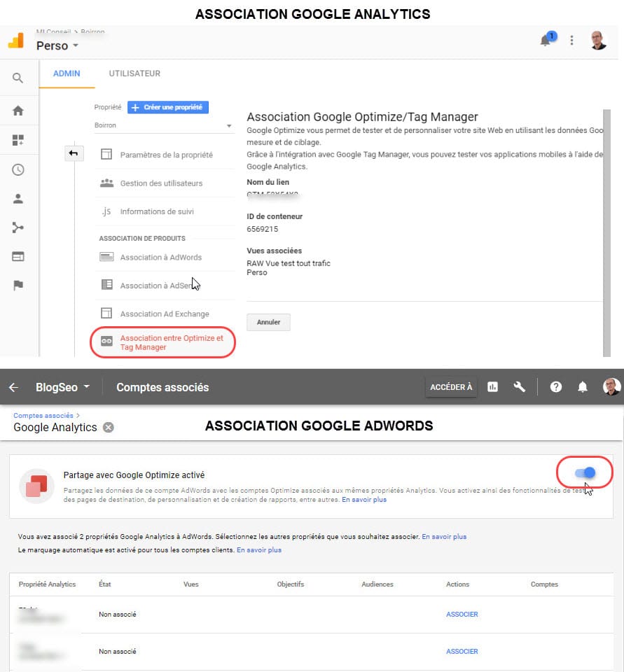Click the Audiences column header
Screen dimensions: 624x672
tap(377, 584)
